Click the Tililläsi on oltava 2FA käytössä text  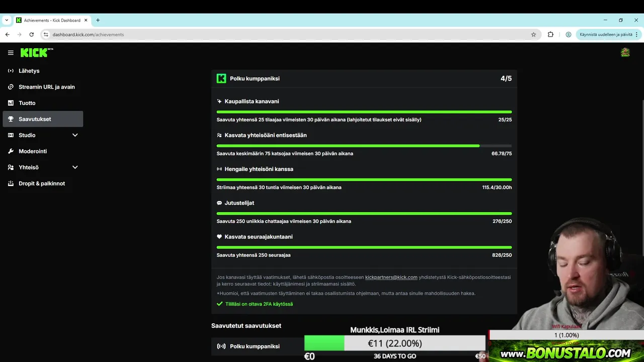pyautogui.click(x=259, y=304)
